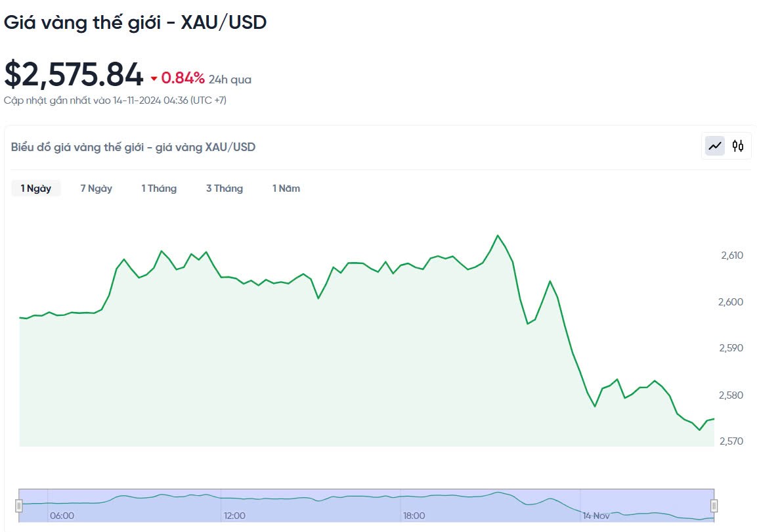Select the 1 Ngày time range

pos(36,188)
